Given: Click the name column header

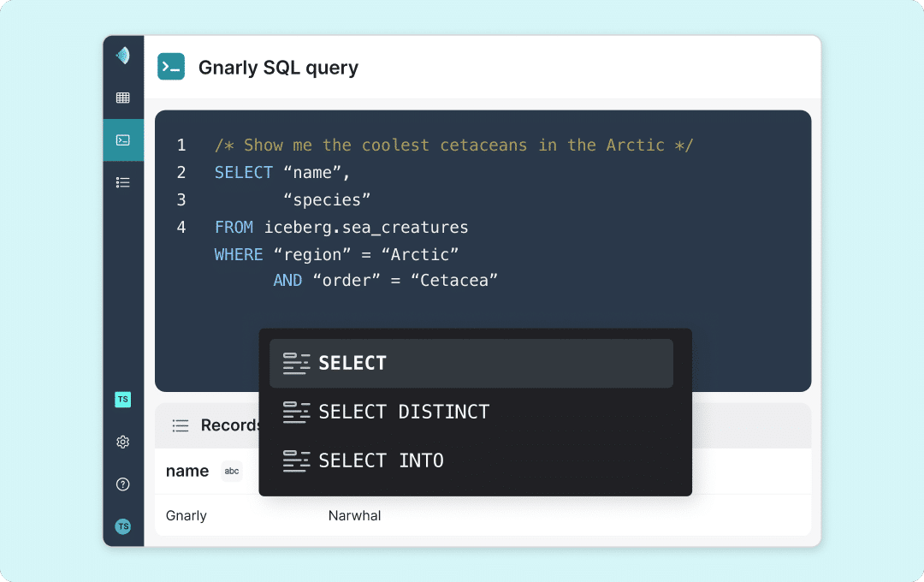Looking at the screenshot, I should (x=187, y=471).
